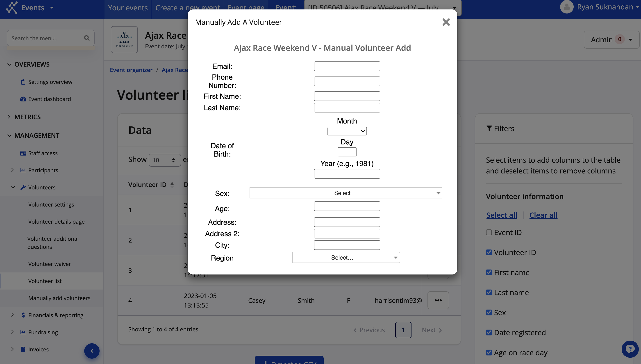Screen dimensions: 641x364
Task: Go to Your events in top navigation
Action: point(128,8)
